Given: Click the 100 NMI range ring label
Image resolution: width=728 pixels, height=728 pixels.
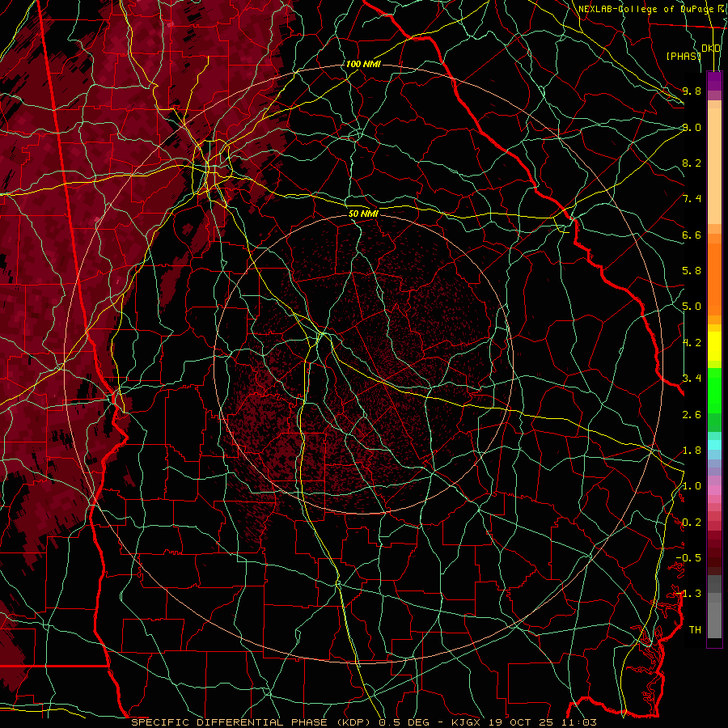Looking at the screenshot, I should pyautogui.click(x=363, y=64).
